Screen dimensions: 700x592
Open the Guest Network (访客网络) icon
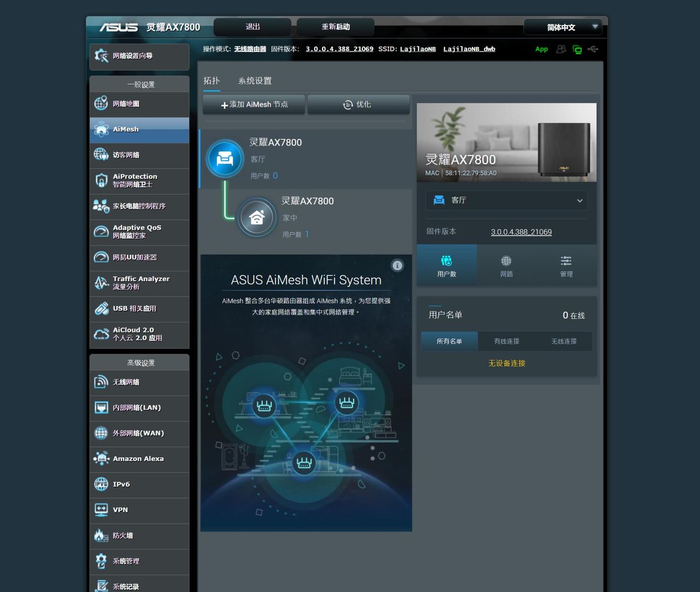click(101, 155)
